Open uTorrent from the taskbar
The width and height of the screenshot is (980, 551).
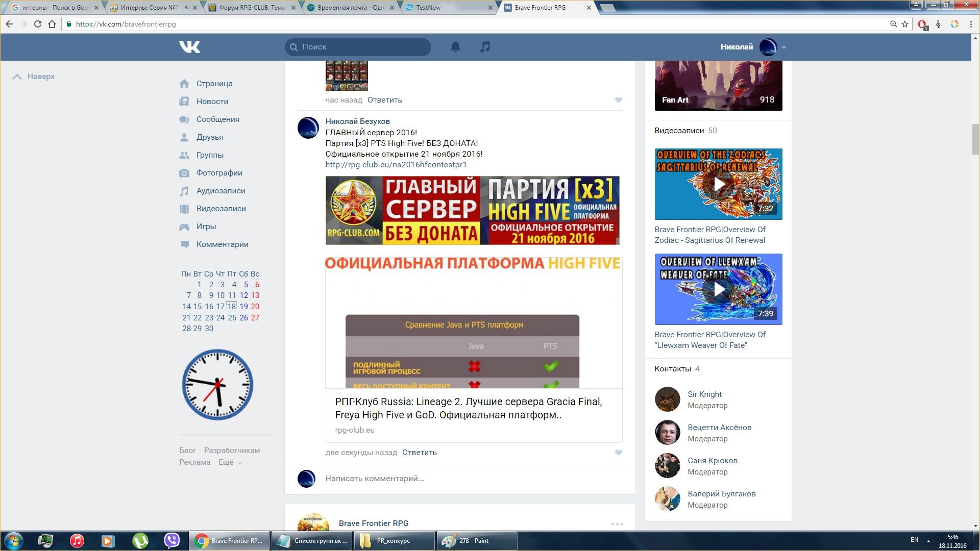(140, 540)
